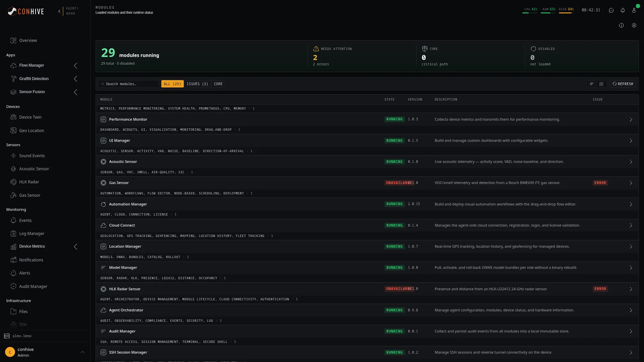This screenshot has width=644, height=362.
Task: Open Gas Sensor row details chevron
Action: pyautogui.click(x=631, y=183)
